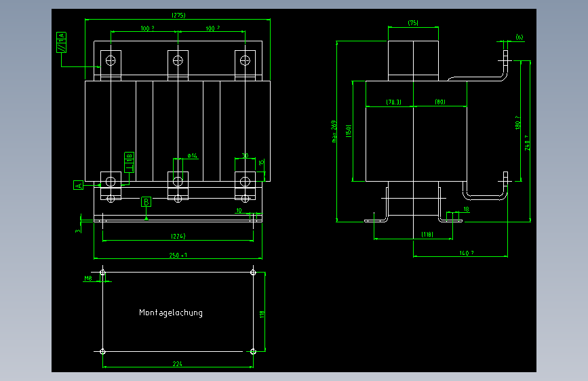Click the datum A box
Screen dimensions: 588x381
click(x=79, y=185)
